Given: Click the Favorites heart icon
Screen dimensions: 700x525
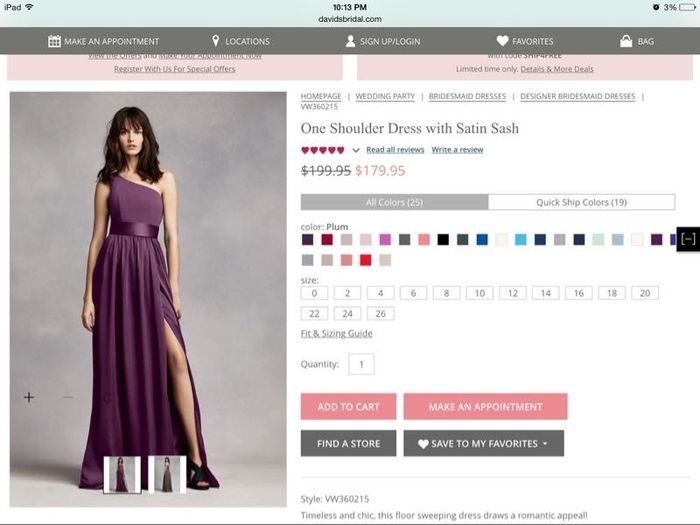Looking at the screenshot, I should click(502, 41).
